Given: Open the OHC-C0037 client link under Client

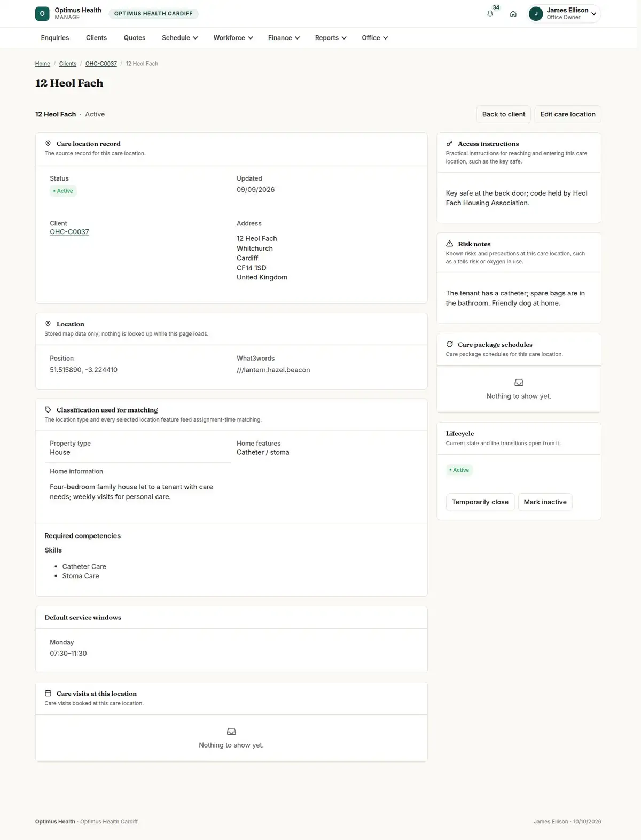Looking at the screenshot, I should pos(69,232).
